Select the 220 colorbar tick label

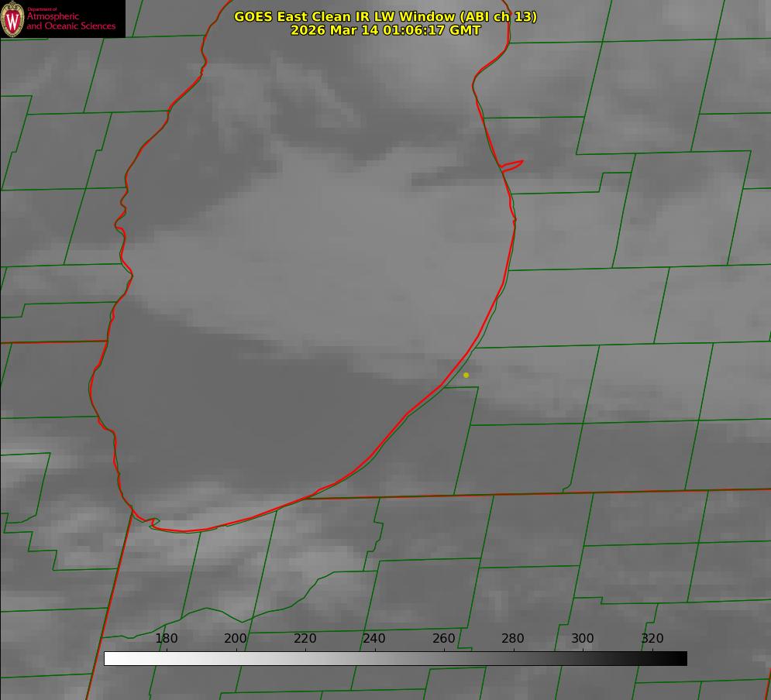305,639
